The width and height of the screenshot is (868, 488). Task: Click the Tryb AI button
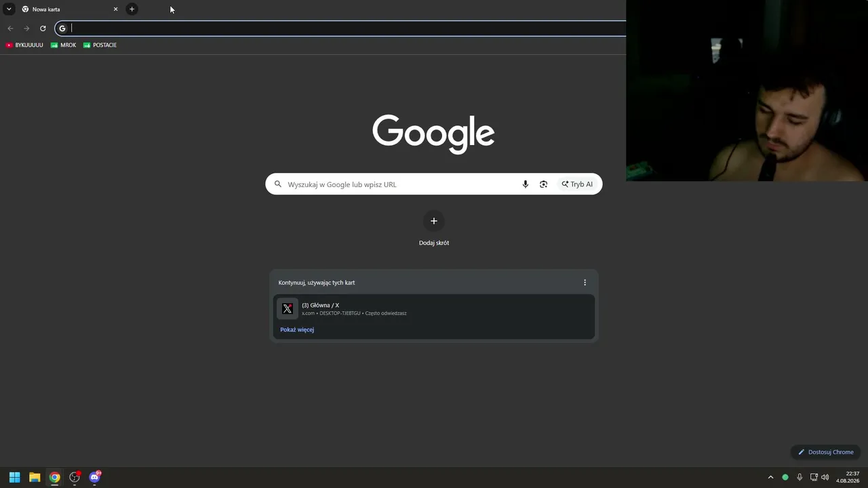(577, 184)
